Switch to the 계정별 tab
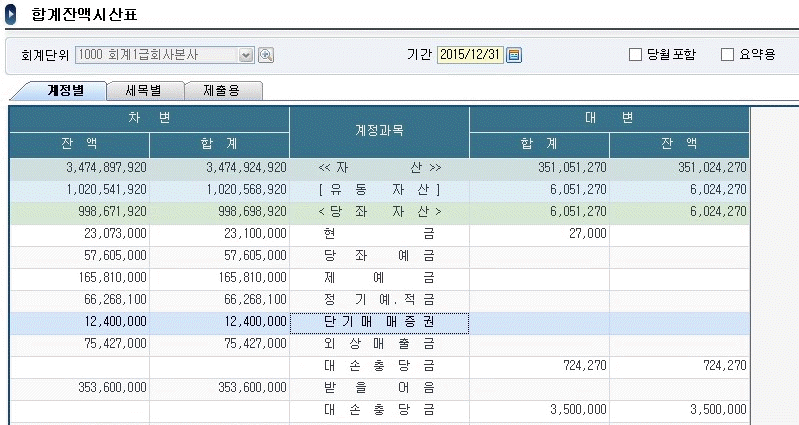This screenshot has height=425, width=799. click(x=64, y=90)
